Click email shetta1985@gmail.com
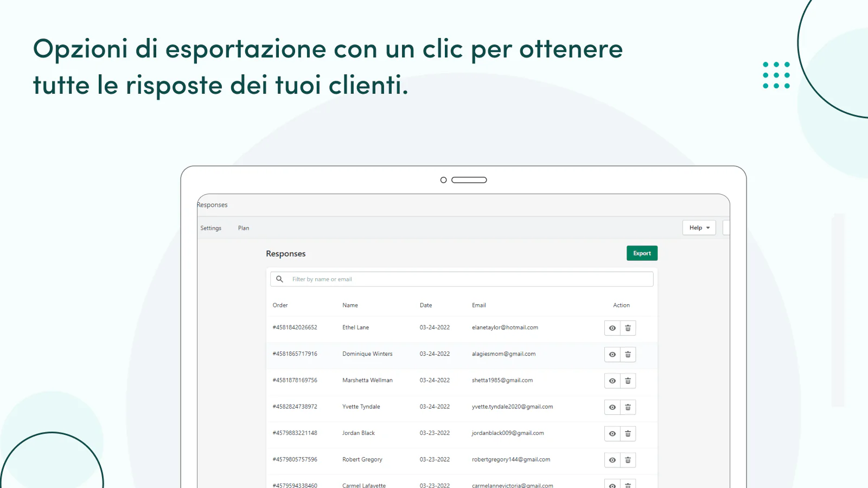The height and width of the screenshot is (488, 868). point(502,381)
